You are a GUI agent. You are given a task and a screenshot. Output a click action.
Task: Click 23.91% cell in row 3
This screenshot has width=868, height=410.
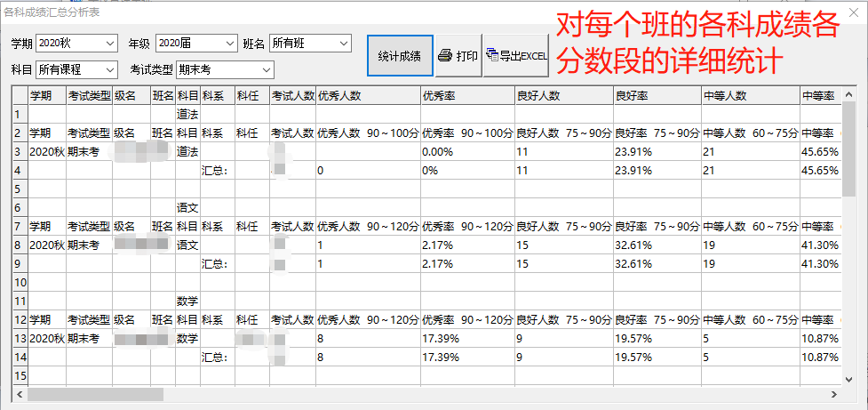click(657, 152)
